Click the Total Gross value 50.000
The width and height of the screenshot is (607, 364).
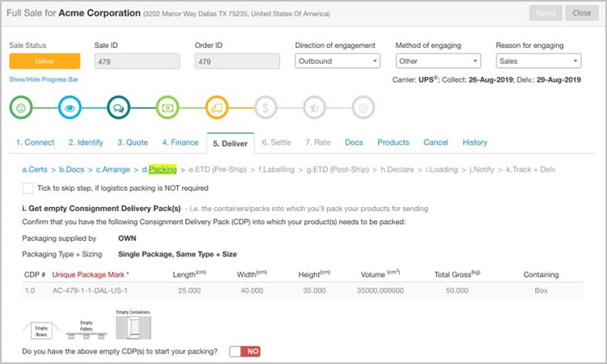click(x=457, y=290)
